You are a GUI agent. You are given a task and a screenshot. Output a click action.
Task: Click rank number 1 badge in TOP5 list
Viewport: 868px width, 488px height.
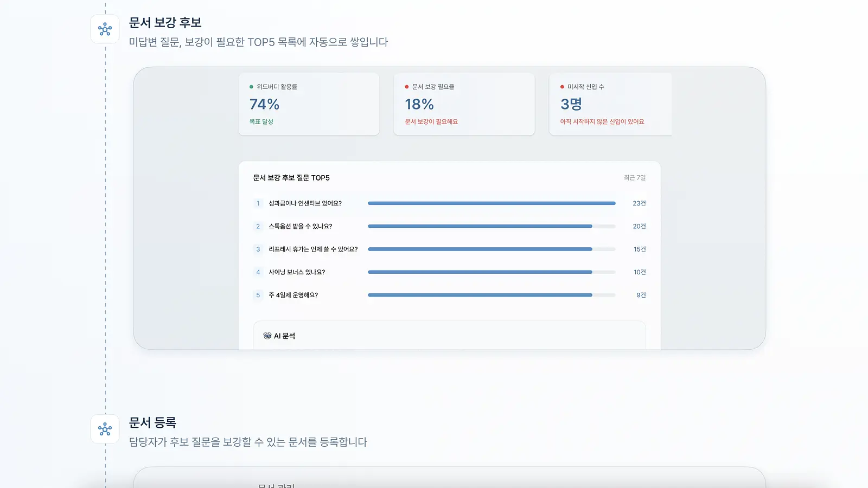click(258, 203)
